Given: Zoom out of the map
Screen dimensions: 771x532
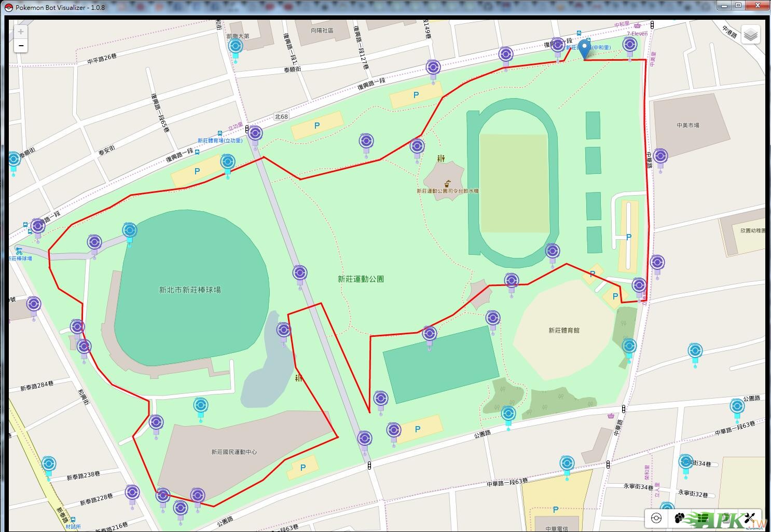Looking at the screenshot, I should 21,46.
